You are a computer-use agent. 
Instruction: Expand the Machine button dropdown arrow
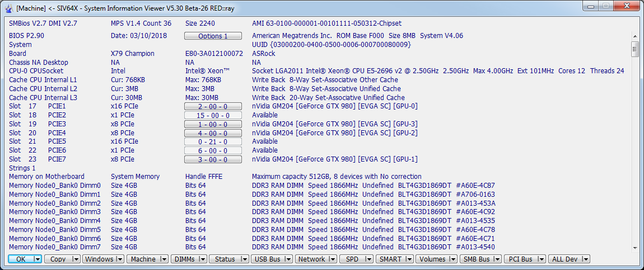click(164, 259)
